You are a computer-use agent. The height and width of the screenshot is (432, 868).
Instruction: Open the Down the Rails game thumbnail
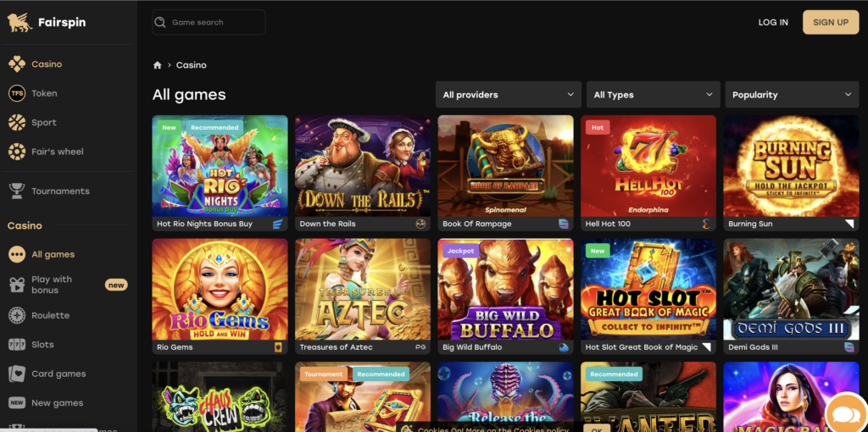click(x=363, y=166)
